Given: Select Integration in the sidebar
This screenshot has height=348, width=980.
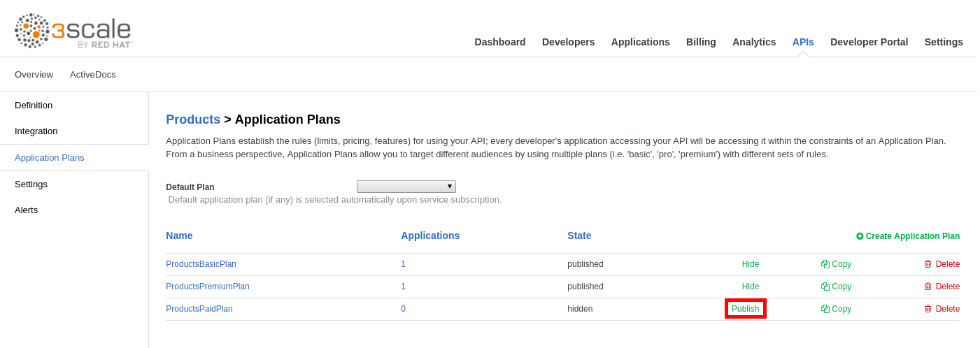Looking at the screenshot, I should (36, 131).
